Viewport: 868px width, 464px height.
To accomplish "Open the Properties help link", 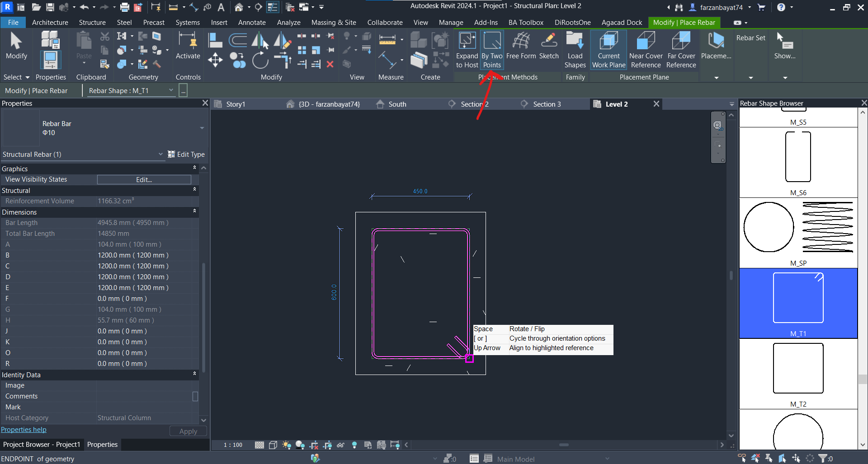I will [x=24, y=429].
